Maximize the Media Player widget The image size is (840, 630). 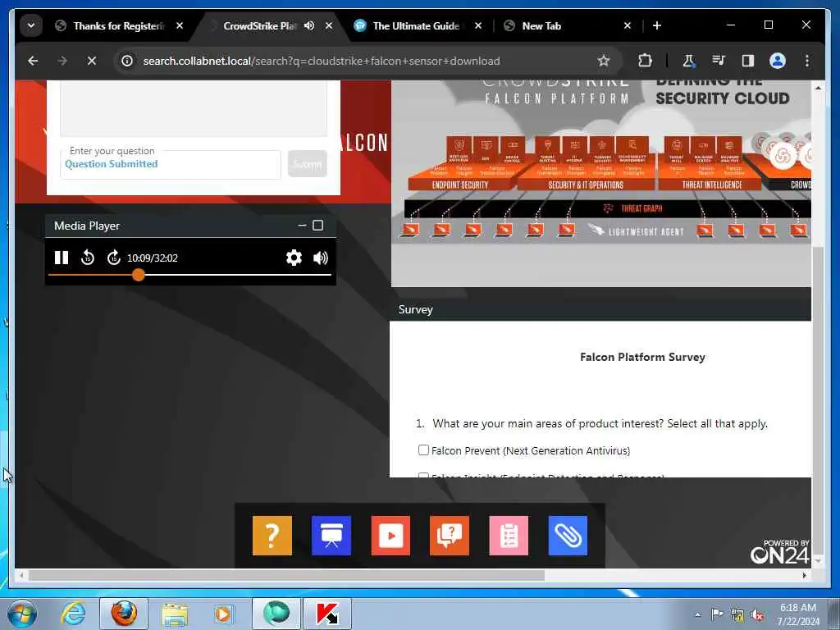coord(317,226)
